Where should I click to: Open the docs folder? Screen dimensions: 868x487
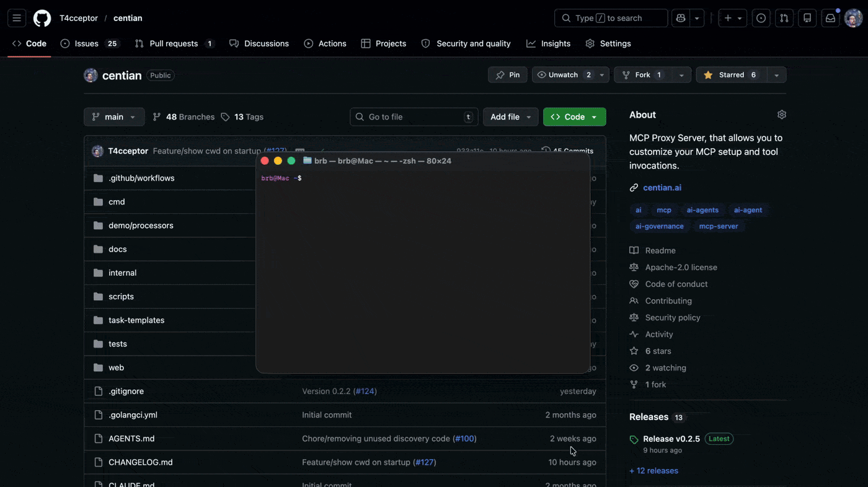click(x=117, y=248)
